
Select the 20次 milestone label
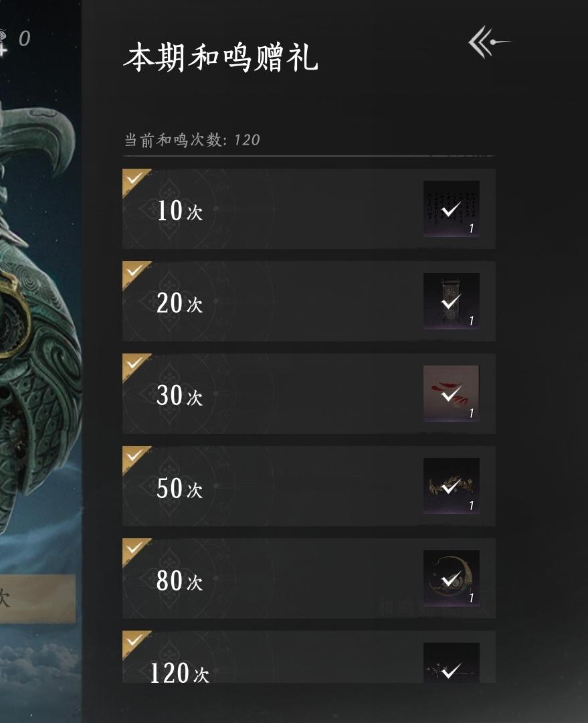(179, 304)
